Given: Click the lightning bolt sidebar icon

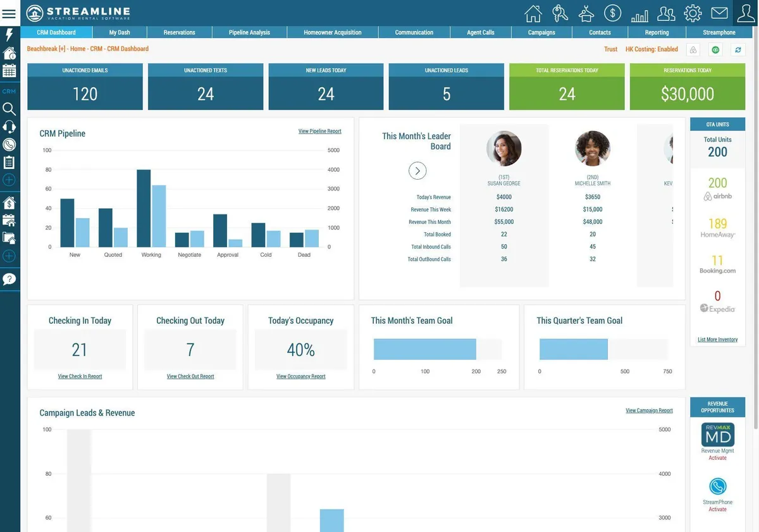Looking at the screenshot, I should (9, 35).
